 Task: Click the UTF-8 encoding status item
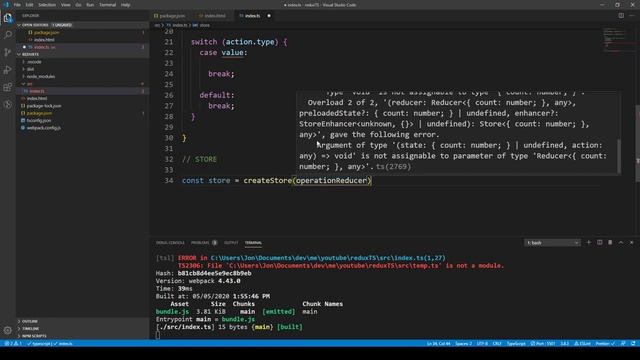(482, 344)
